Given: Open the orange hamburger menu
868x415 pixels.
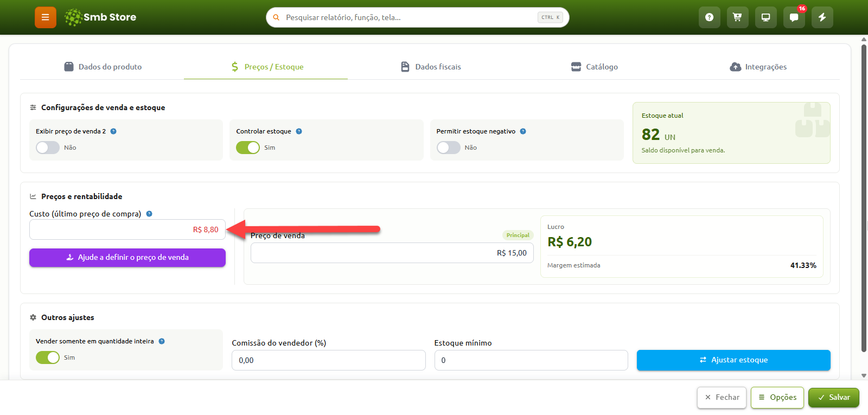Looking at the screenshot, I should pyautogui.click(x=46, y=17).
